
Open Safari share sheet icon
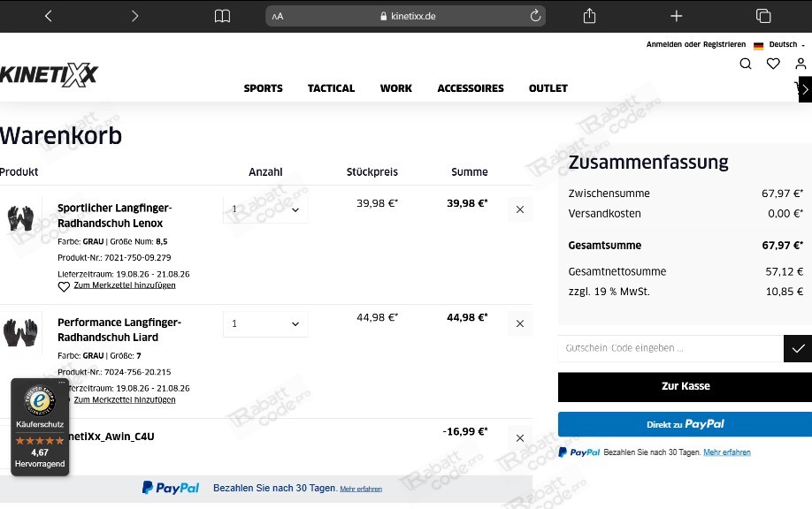point(589,16)
